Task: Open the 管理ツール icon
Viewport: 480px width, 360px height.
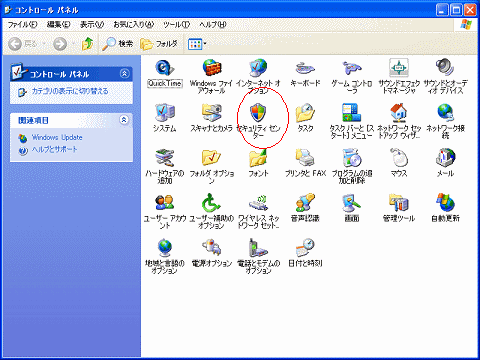Action: (399, 203)
